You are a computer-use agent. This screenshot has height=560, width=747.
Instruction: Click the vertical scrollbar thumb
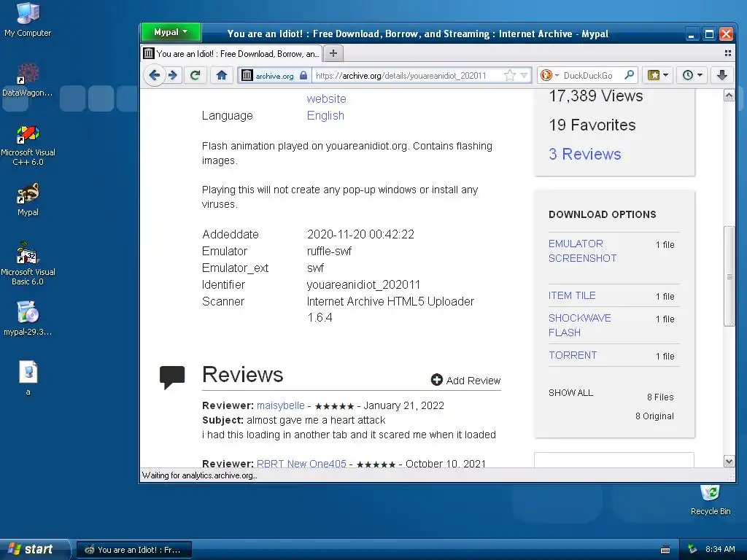point(729,276)
